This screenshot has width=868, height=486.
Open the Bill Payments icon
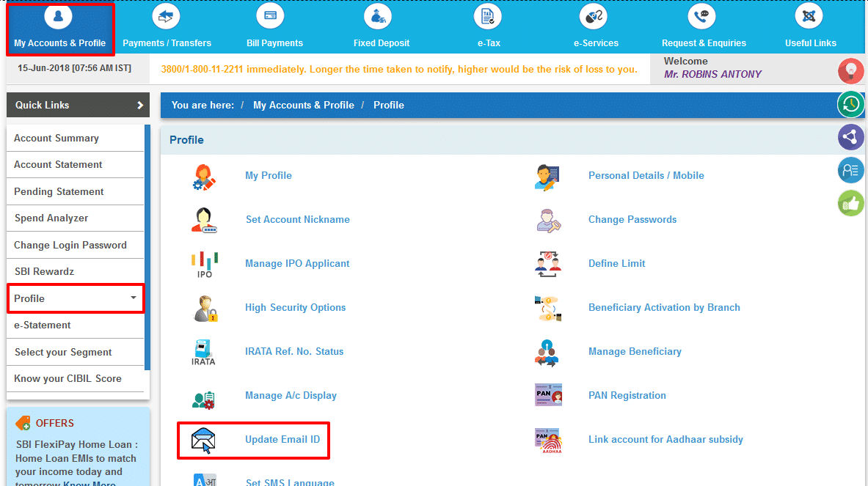coord(270,17)
